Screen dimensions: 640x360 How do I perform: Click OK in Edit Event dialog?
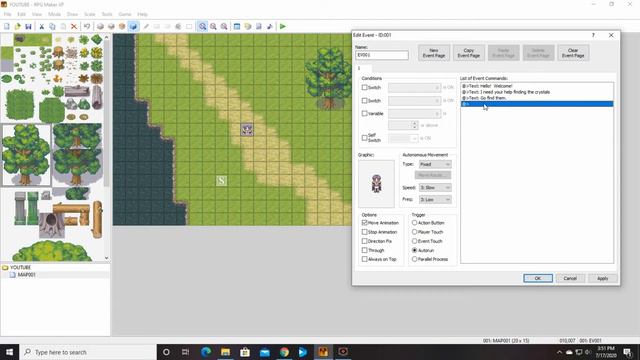click(538, 278)
